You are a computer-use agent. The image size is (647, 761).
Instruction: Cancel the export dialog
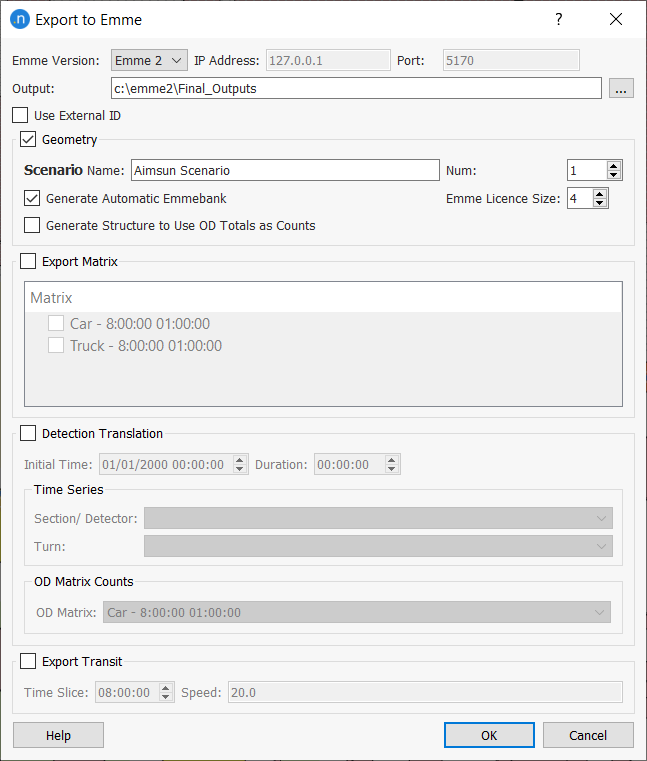pyautogui.click(x=588, y=735)
